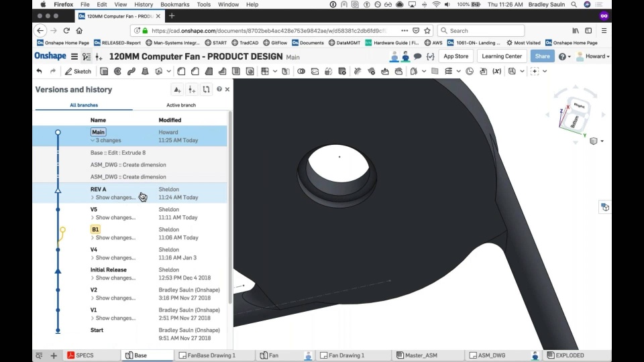644x362 pixels.
Task: Close the Versions and history panel
Action: pos(227,89)
